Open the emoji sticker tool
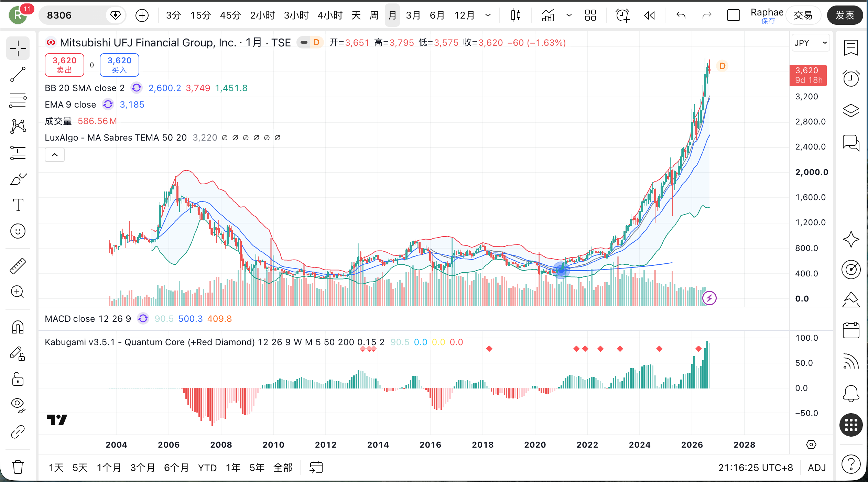Screen dimensions: 868x482 tap(18, 231)
